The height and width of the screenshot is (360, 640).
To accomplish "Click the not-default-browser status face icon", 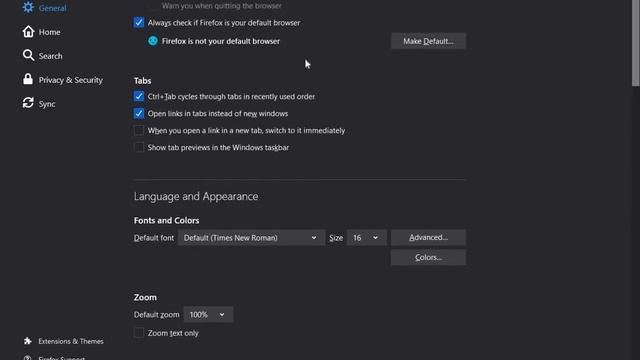I will (x=153, y=41).
